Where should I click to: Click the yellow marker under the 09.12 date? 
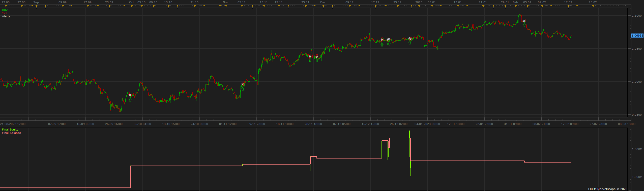pos(349,6)
